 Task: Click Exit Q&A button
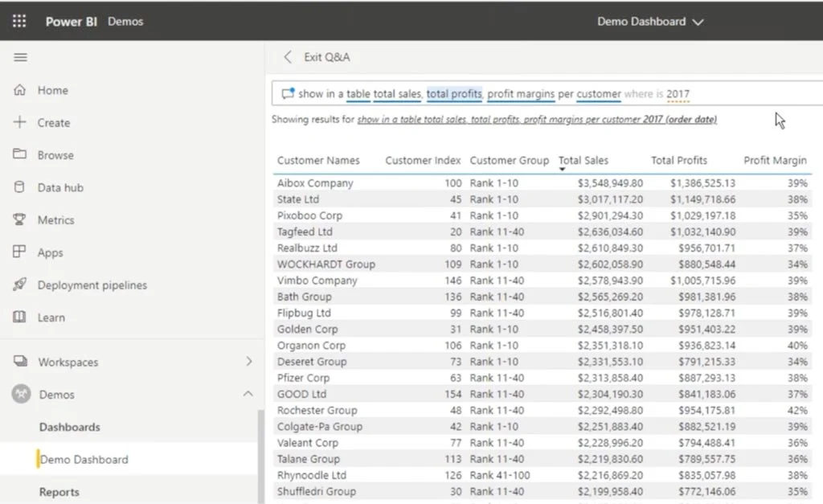tap(326, 57)
